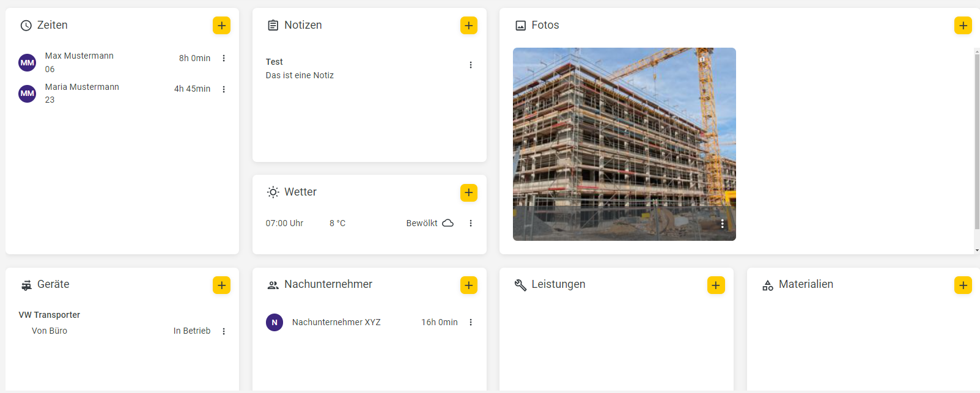Click the Fotos panel scrollbar down arrow
The image size is (980, 393).
click(977, 250)
